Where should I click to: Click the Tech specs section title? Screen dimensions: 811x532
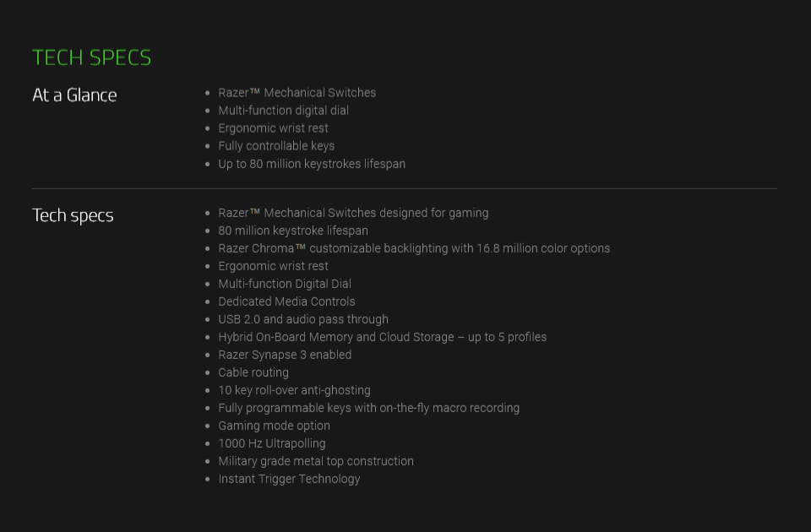(73, 215)
